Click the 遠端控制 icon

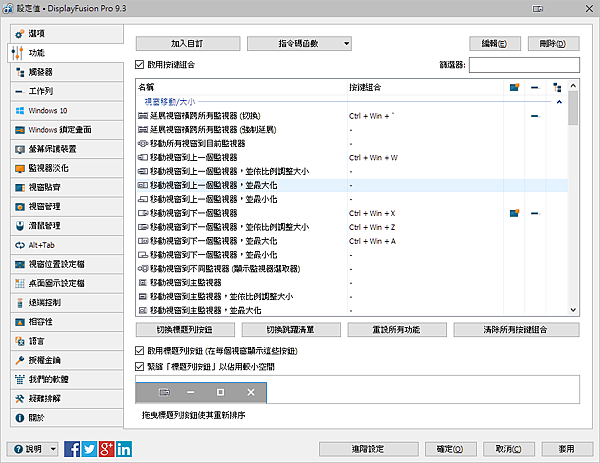click(20, 303)
